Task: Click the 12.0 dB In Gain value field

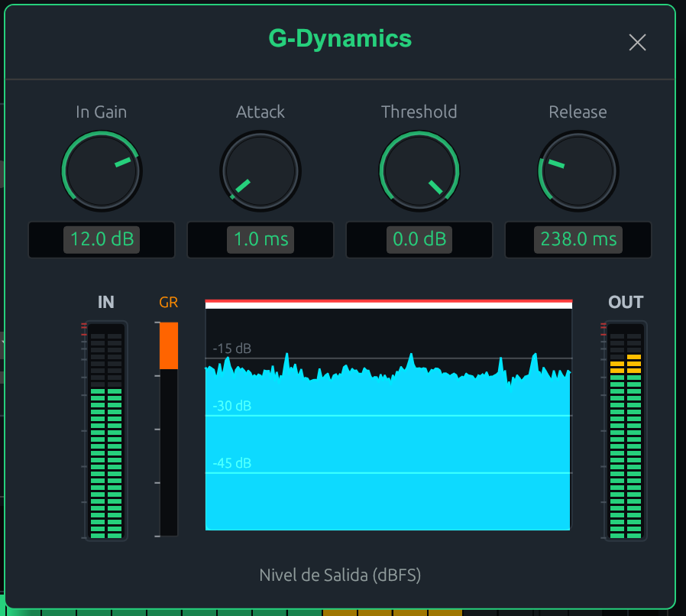Action: 102,239
